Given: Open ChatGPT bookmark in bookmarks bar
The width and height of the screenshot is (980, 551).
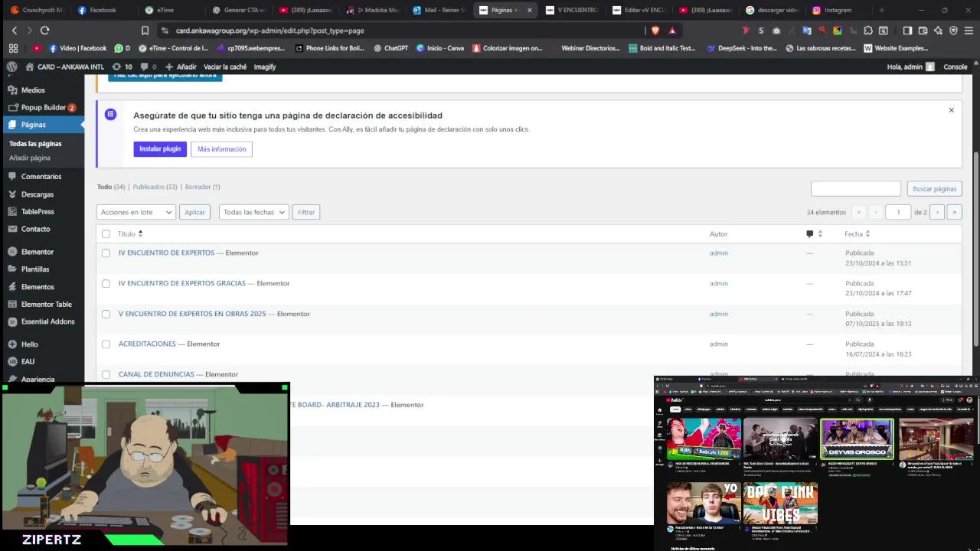Looking at the screenshot, I should (x=391, y=48).
